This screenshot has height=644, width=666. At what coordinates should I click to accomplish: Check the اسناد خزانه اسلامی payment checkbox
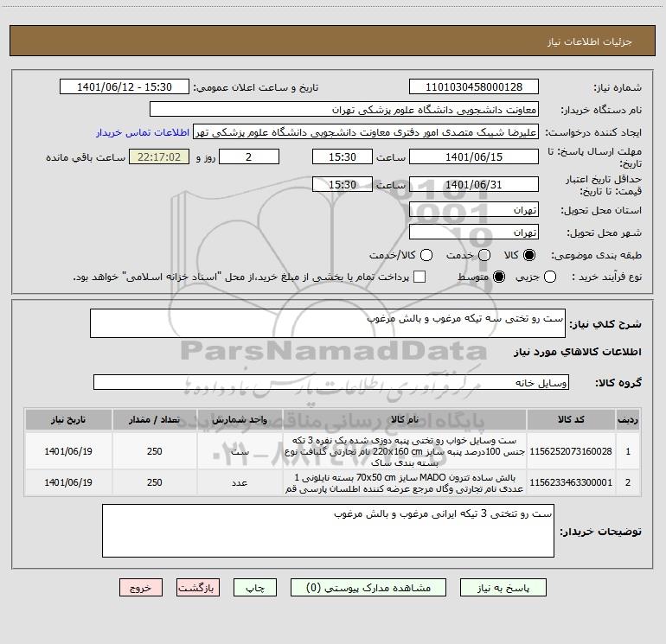point(419,277)
